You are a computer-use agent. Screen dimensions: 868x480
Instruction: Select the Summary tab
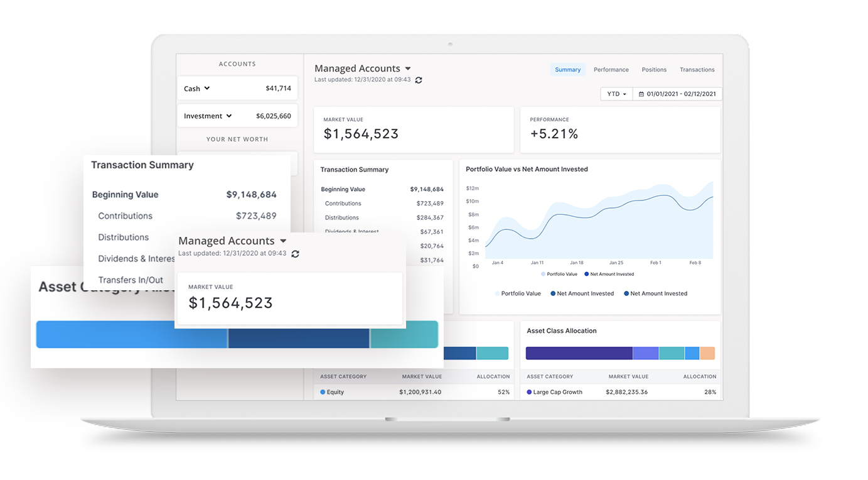567,70
